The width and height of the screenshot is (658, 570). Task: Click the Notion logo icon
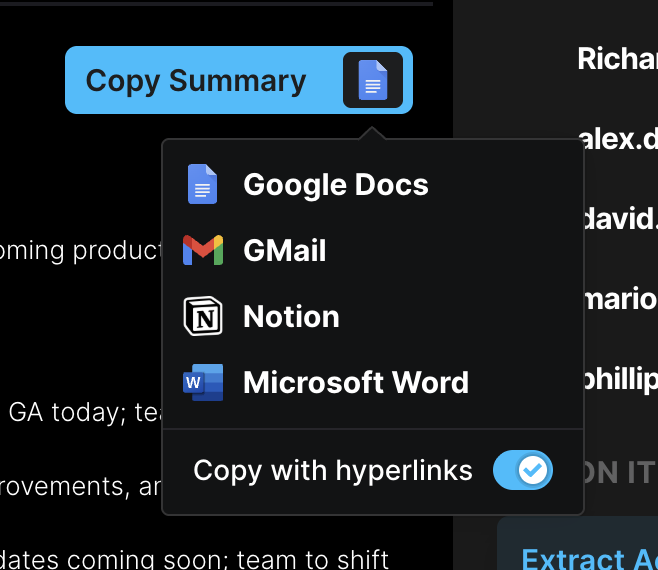pos(203,316)
